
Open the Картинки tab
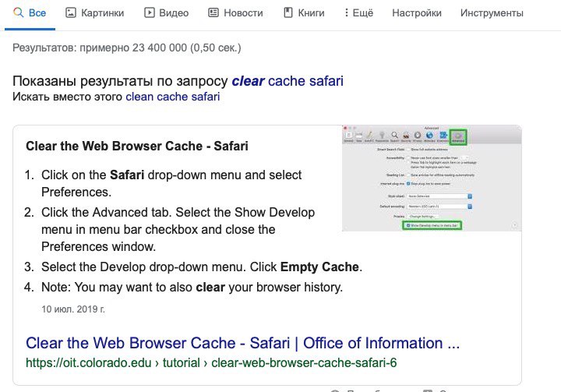coord(95,13)
